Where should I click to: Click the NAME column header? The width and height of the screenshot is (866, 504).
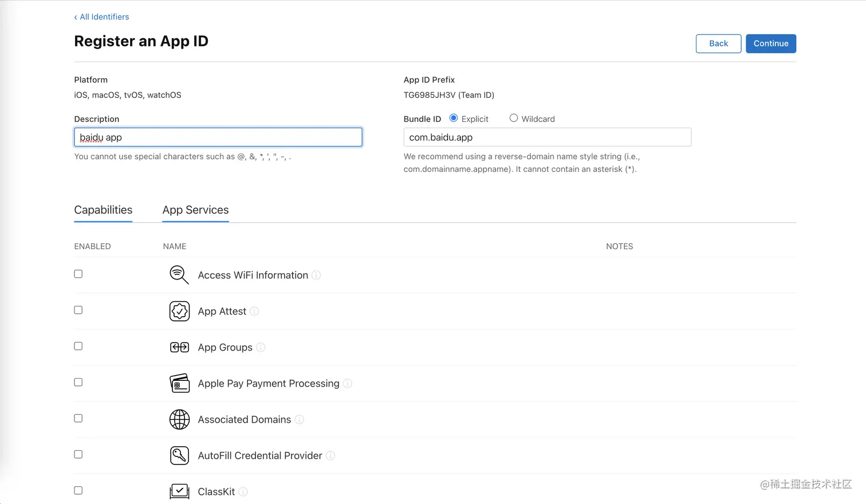(x=175, y=246)
